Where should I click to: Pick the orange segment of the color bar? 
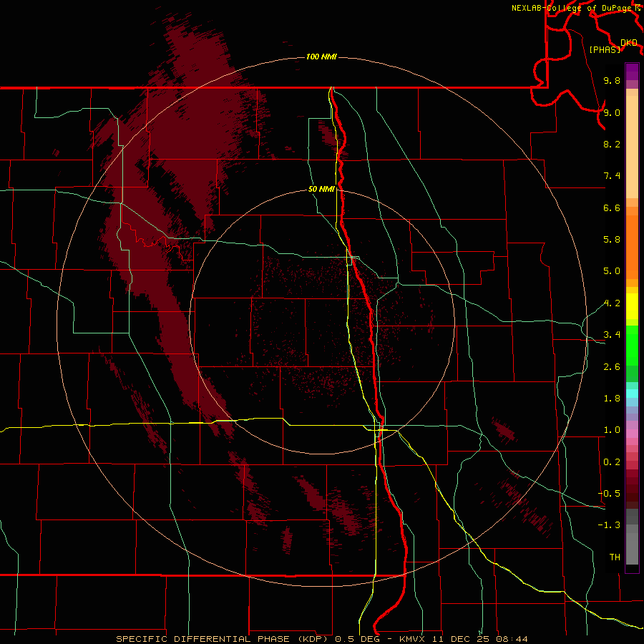click(632, 246)
